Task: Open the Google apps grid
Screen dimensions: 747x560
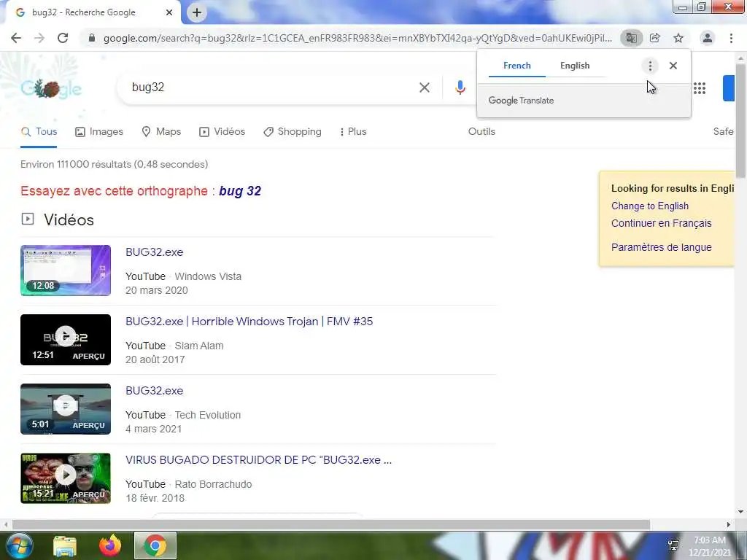Action: [x=700, y=88]
